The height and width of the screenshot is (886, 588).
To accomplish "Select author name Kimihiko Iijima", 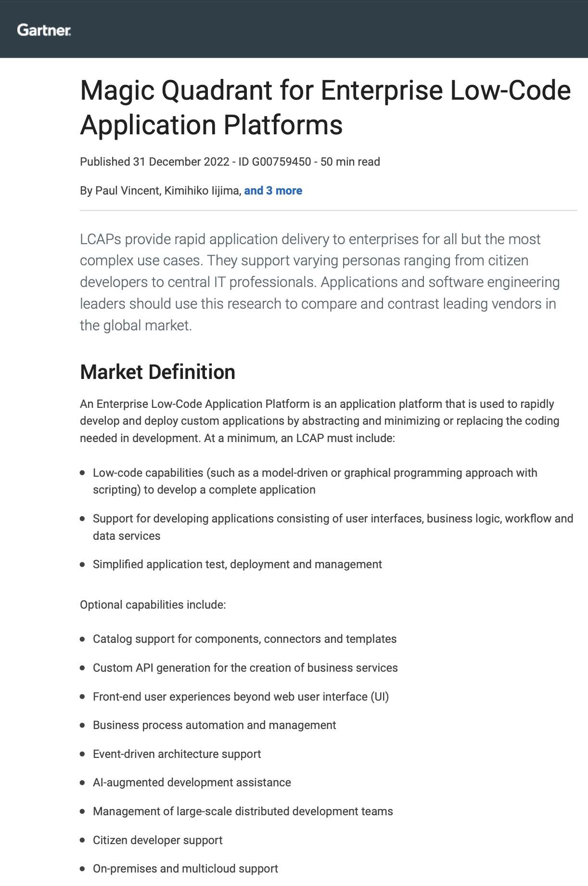I will (202, 191).
